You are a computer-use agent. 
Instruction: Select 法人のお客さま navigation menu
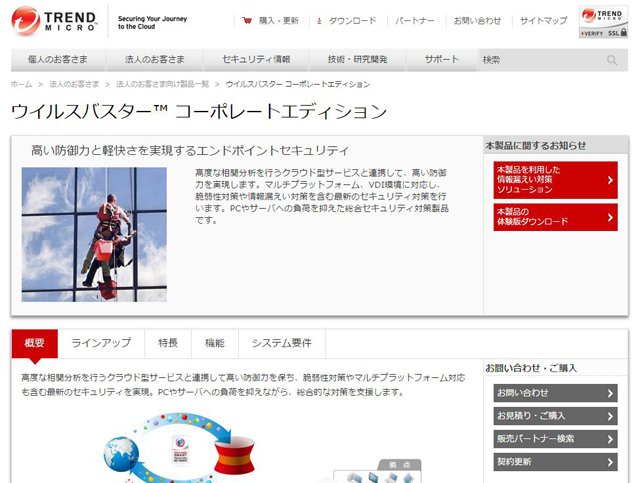(x=155, y=60)
